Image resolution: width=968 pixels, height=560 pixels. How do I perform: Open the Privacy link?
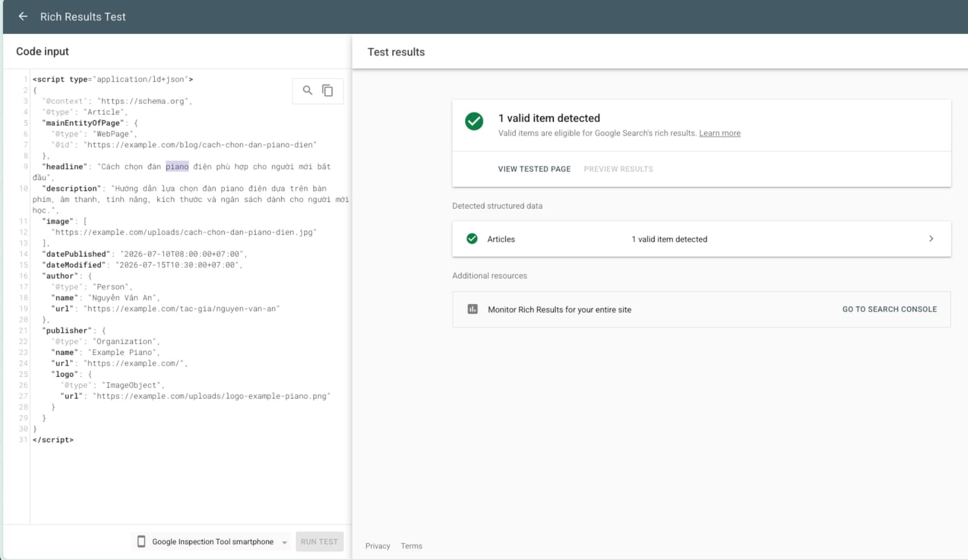click(378, 545)
